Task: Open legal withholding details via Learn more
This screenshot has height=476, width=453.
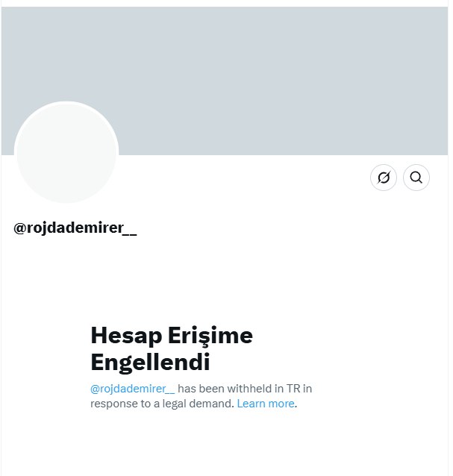Action: (x=266, y=404)
